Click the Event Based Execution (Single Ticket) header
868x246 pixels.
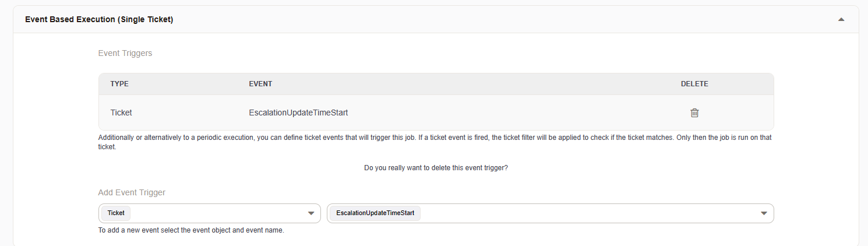99,19
